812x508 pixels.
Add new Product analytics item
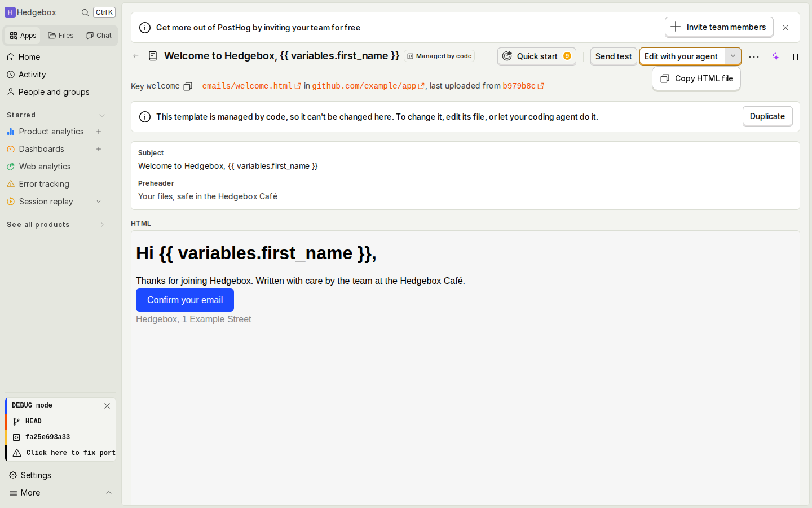pyautogui.click(x=99, y=132)
